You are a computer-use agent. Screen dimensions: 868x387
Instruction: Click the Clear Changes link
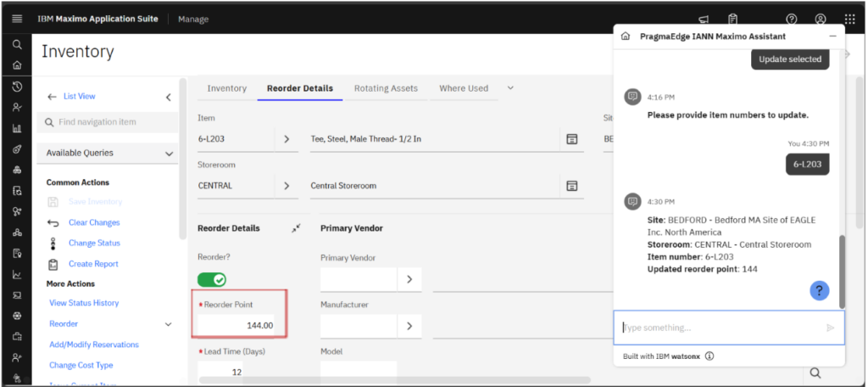[x=94, y=222]
